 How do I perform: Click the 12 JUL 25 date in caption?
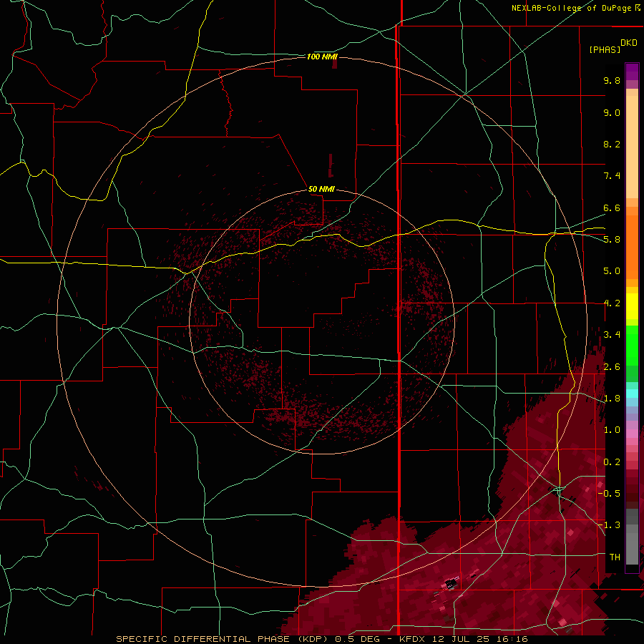pyautogui.click(x=460, y=639)
